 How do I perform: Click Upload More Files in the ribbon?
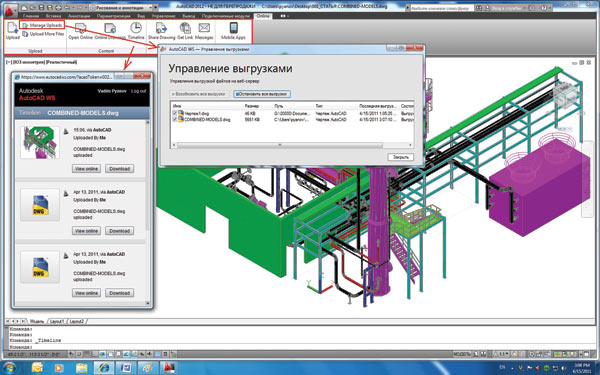[43, 34]
